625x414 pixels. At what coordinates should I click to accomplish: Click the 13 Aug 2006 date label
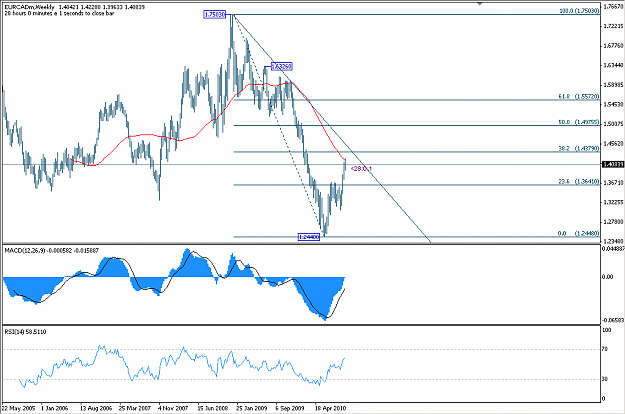pyautogui.click(x=96, y=408)
